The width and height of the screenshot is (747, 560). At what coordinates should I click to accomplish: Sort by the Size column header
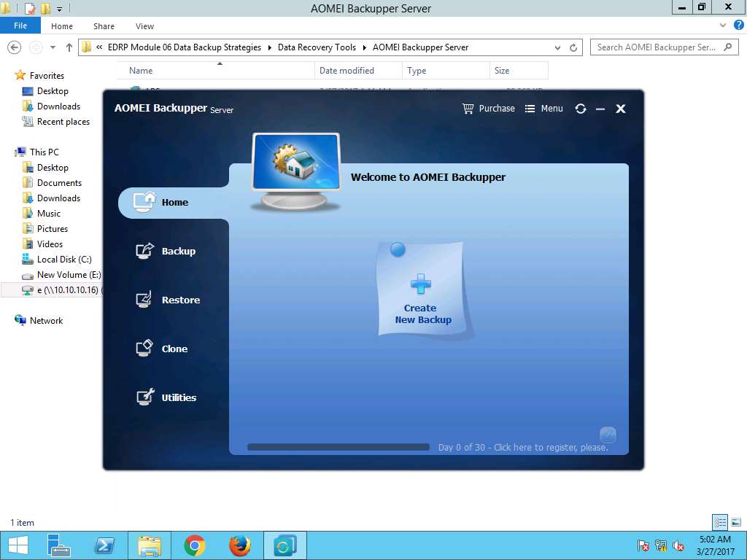coord(519,71)
